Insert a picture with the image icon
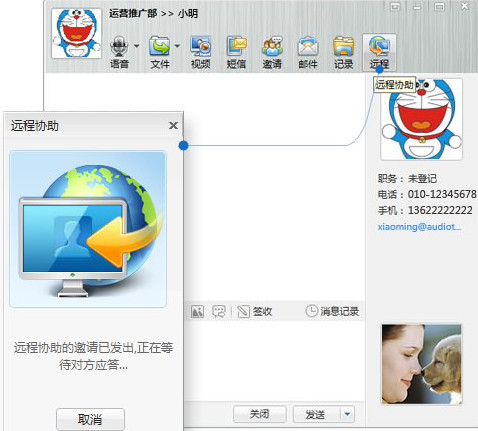The height and width of the screenshot is (431, 478). (x=197, y=312)
